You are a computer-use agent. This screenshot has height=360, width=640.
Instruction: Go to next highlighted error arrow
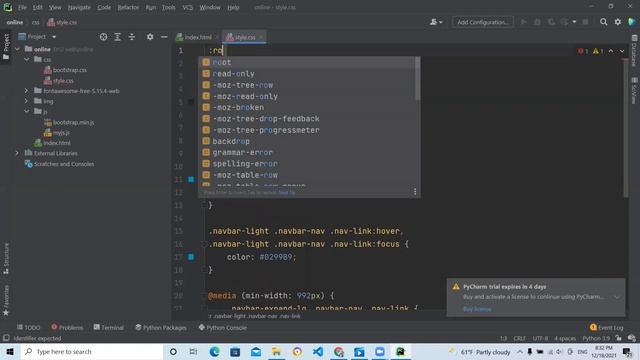click(x=622, y=51)
